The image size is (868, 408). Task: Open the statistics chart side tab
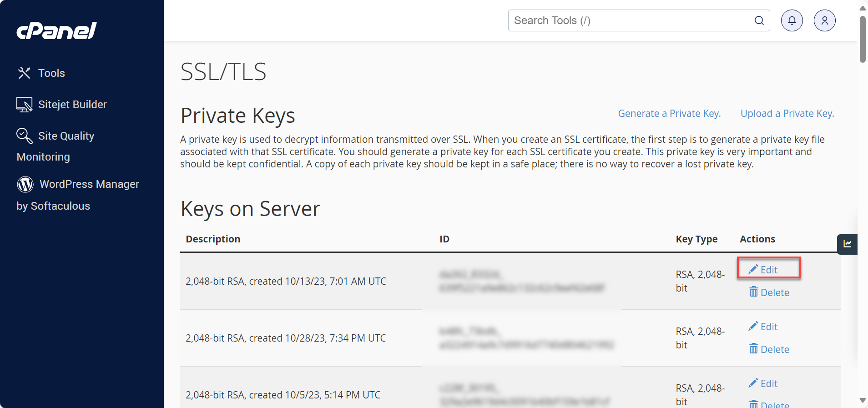847,244
